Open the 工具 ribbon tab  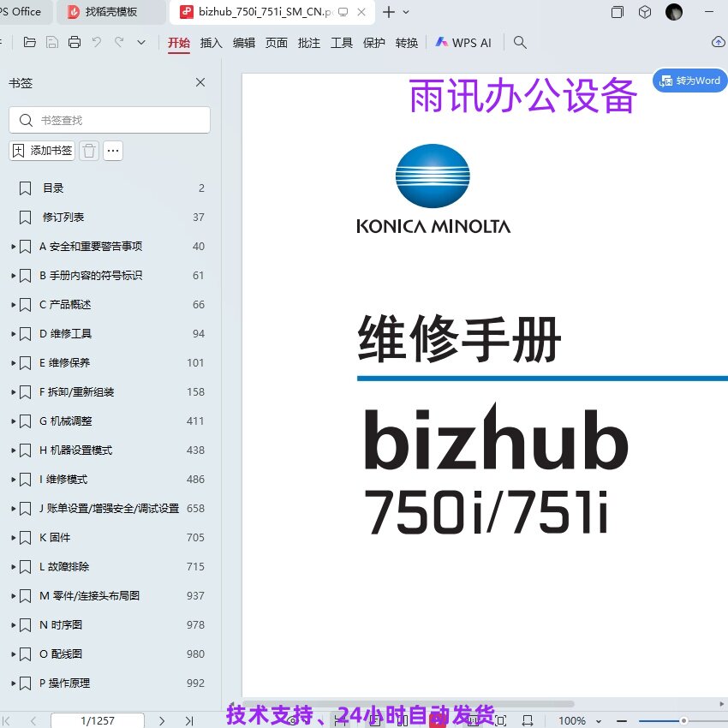pos(341,43)
